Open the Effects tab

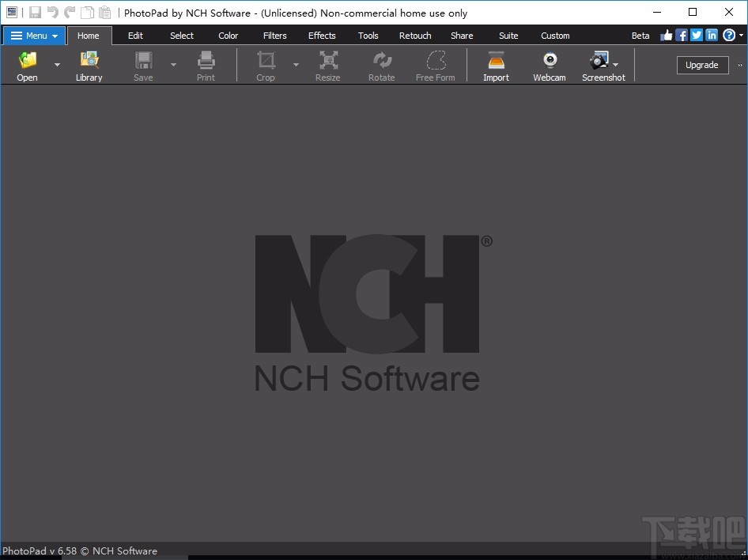tap(322, 36)
